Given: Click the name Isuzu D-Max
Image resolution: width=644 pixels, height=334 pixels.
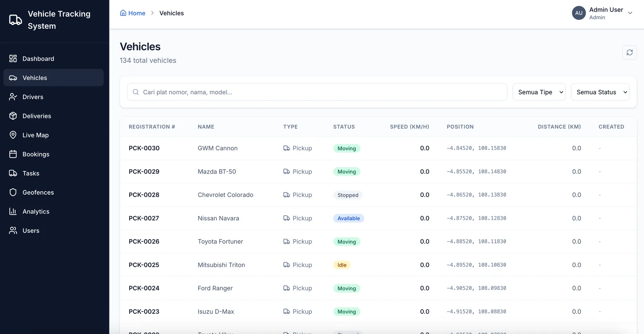Looking at the screenshot, I should 216,312.
